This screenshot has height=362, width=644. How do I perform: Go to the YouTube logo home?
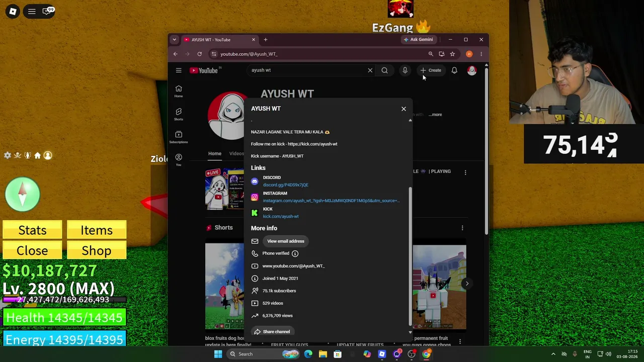tap(204, 70)
